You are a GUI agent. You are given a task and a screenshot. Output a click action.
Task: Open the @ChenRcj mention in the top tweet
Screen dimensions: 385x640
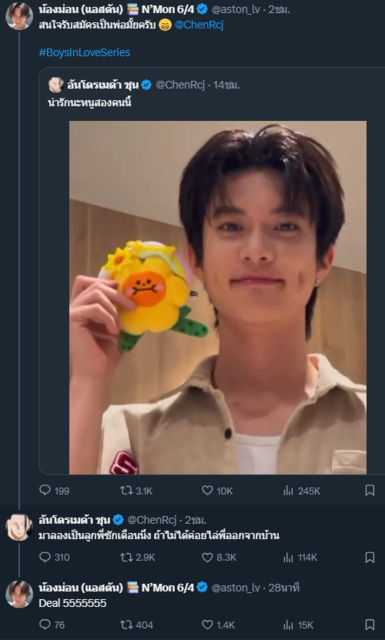199,25
